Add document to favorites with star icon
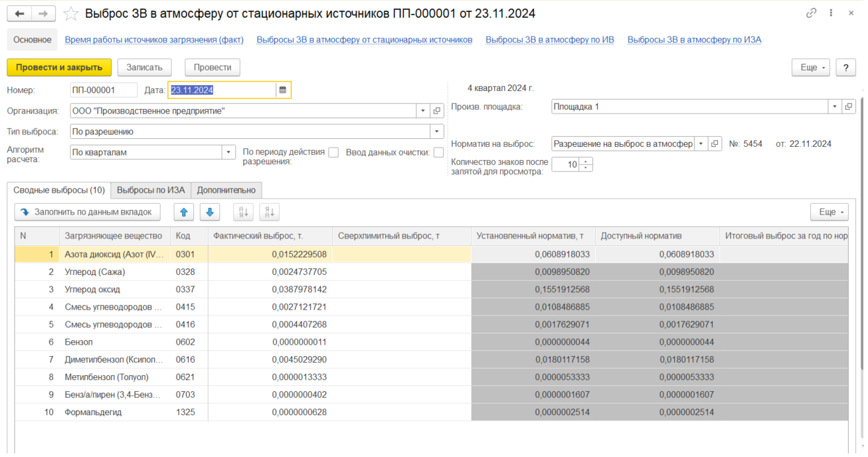The image size is (868, 457). coord(70,14)
